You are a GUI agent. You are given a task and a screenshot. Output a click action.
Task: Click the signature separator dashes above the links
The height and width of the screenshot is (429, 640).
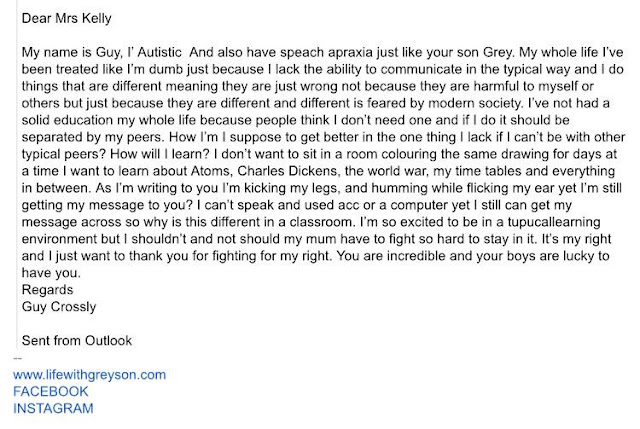pyautogui.click(x=17, y=358)
